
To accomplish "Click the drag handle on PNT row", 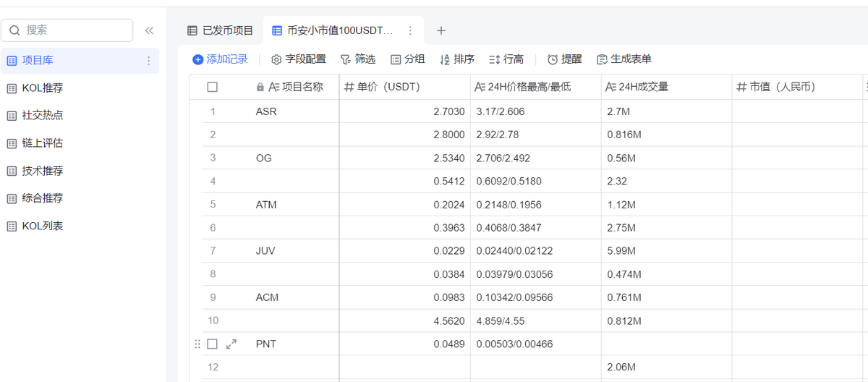I will [197, 344].
